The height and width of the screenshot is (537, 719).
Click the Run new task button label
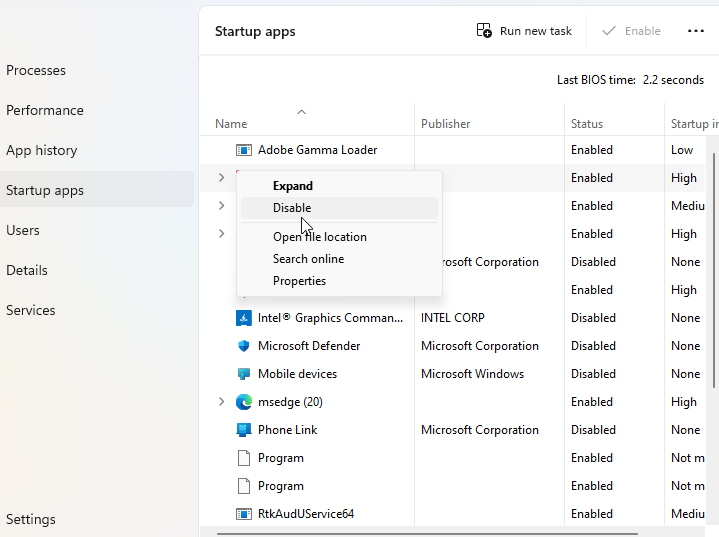tap(536, 31)
